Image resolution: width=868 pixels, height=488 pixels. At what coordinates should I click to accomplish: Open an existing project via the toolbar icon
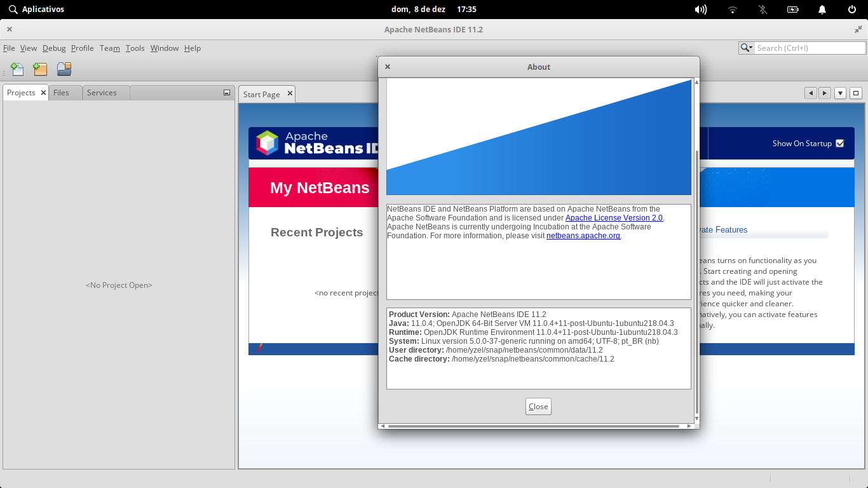[x=64, y=69]
